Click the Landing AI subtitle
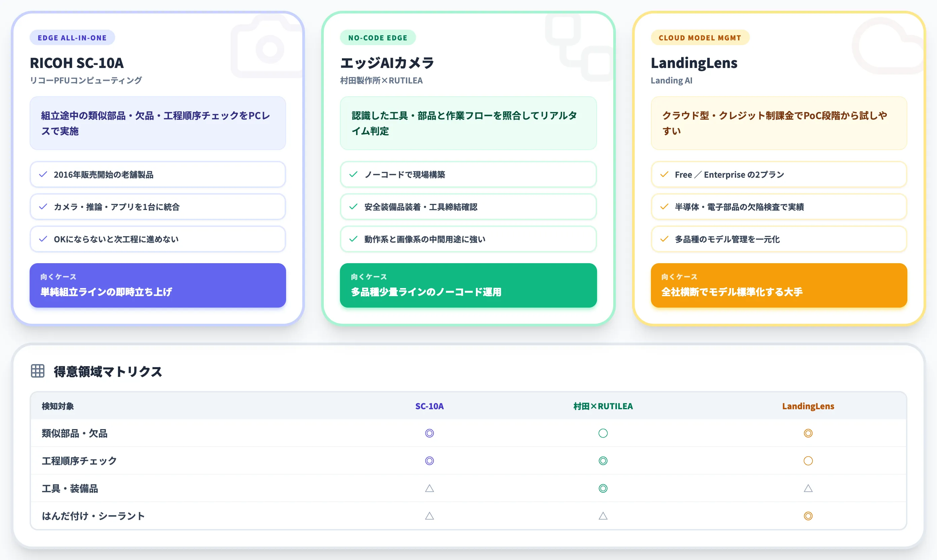Screen dimensions: 937x560 point(671,80)
